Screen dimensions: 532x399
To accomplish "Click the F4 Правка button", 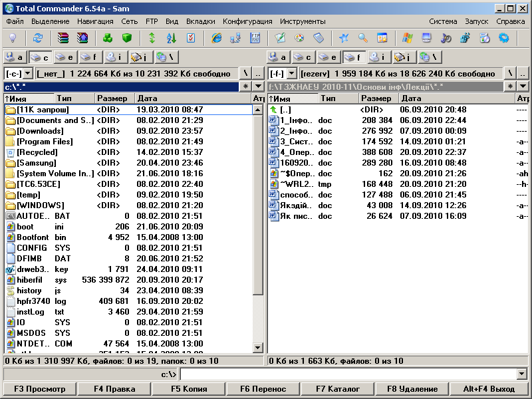I will point(114,389).
